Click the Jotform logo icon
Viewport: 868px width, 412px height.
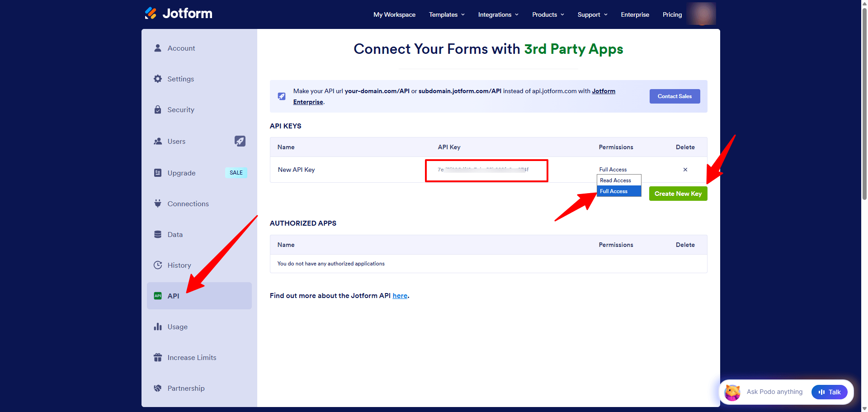click(151, 14)
